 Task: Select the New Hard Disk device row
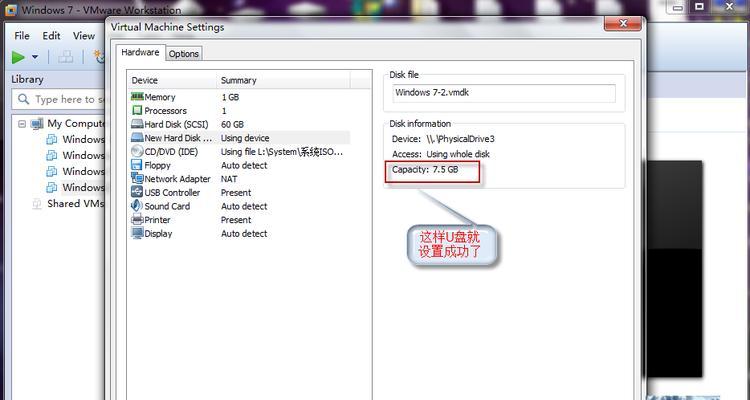240,138
